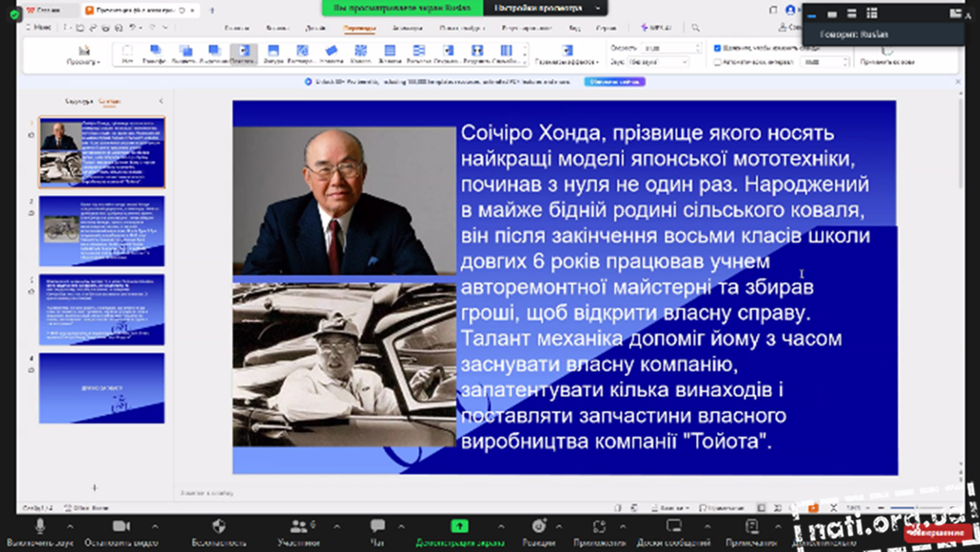Click the 'Применить ко всем' button

click(887, 55)
